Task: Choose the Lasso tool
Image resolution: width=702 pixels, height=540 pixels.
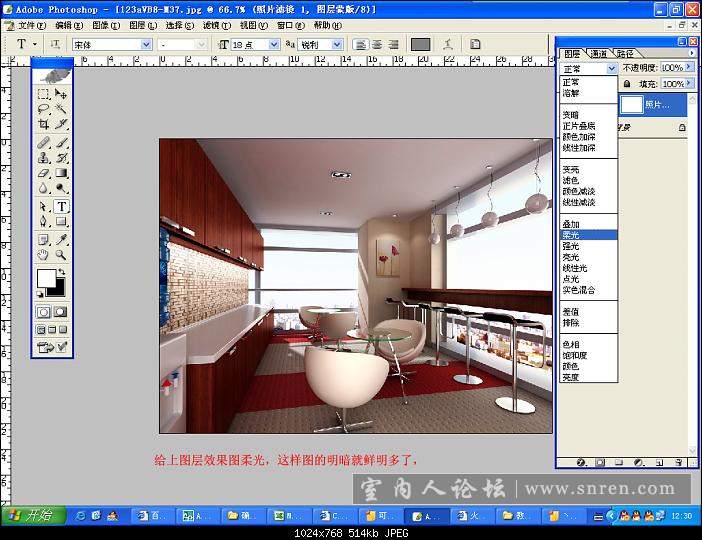Action: (43, 108)
